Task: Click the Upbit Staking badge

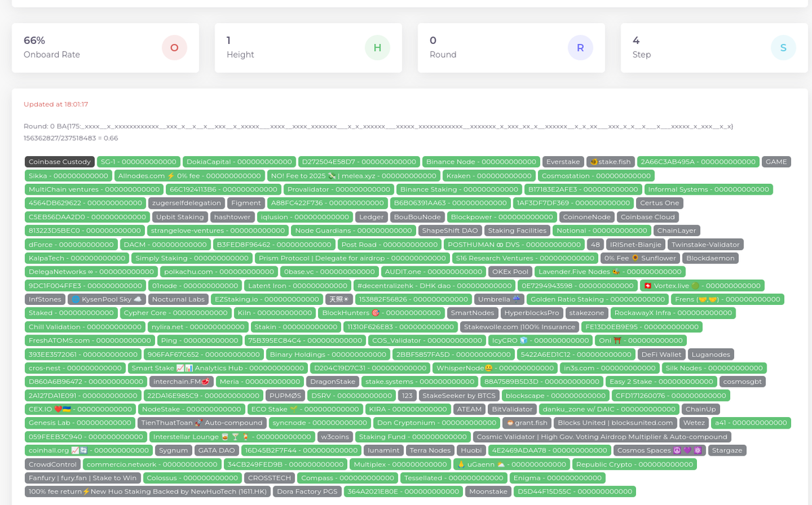Action: pos(180,217)
